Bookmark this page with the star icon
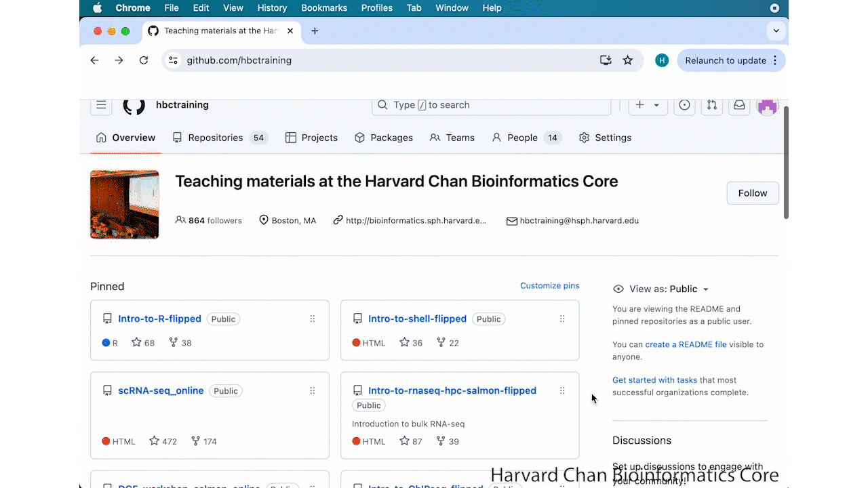This screenshot has height=488, width=868. point(628,60)
